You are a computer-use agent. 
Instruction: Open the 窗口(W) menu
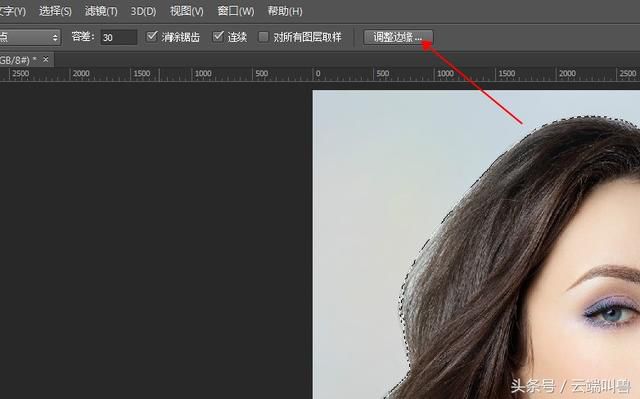(236, 11)
